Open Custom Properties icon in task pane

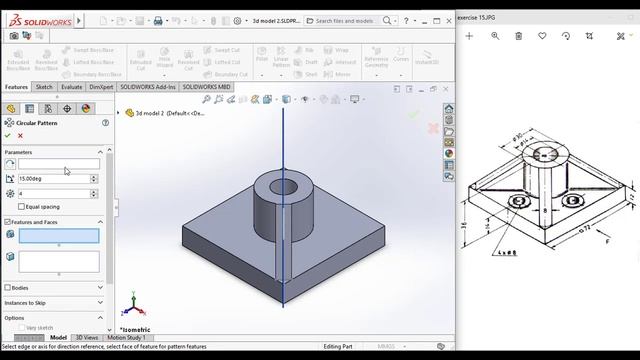pos(449,165)
